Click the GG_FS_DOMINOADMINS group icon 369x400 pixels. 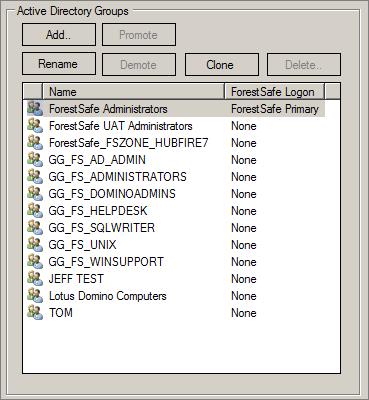(x=35, y=194)
